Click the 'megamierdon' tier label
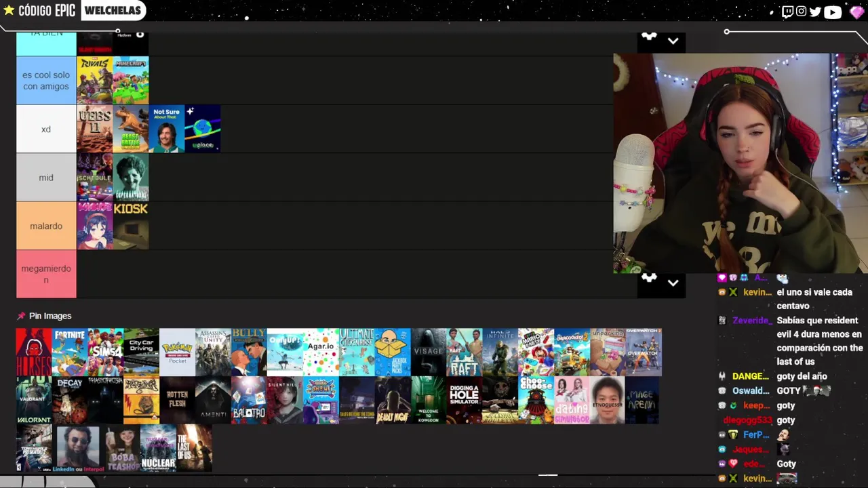This screenshot has height=488, width=868. [x=46, y=274]
